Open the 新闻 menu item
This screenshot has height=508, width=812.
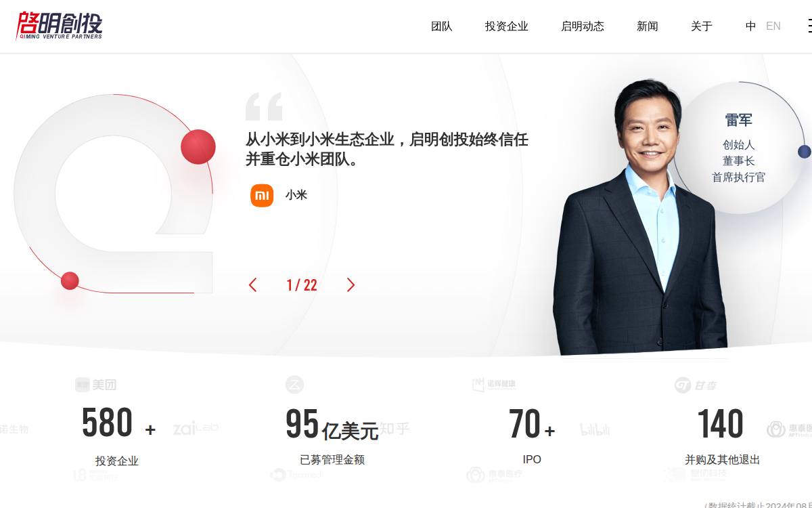pos(648,26)
